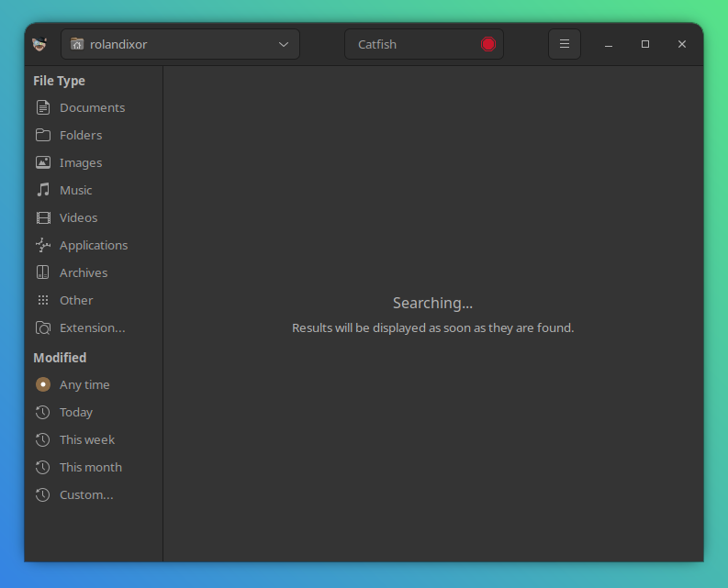The height and width of the screenshot is (588, 728).
Task: Expand the folder chooser chevron arrow
Action: click(284, 44)
